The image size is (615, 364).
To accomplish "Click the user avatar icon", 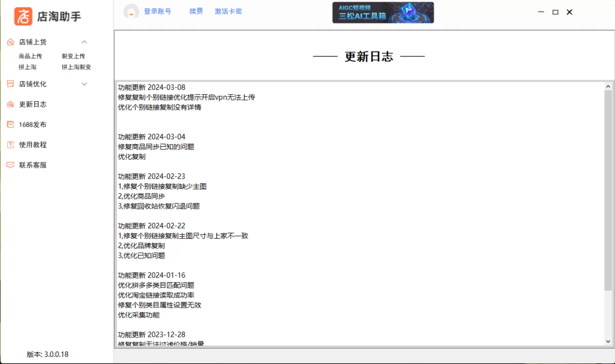I will click(x=131, y=12).
